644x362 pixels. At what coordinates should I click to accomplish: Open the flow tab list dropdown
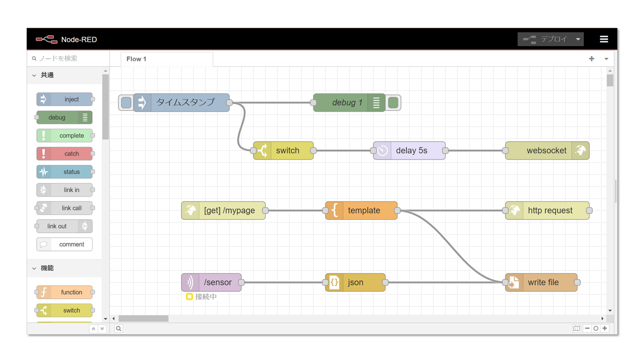pyautogui.click(x=606, y=59)
